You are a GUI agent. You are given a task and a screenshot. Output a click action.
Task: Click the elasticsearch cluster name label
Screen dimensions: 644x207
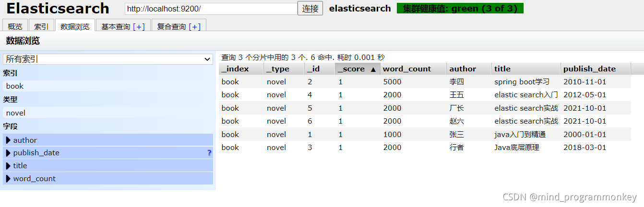(x=360, y=9)
